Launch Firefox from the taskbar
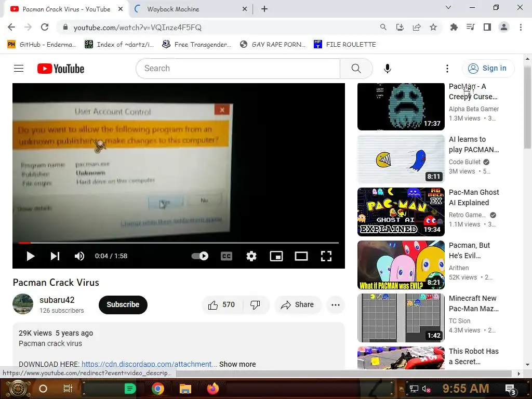 pos(213,389)
